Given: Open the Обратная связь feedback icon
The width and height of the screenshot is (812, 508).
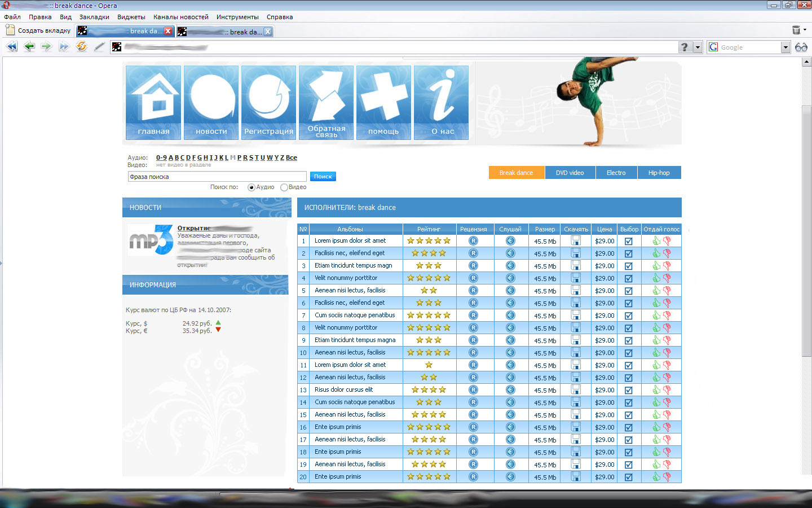Looking at the screenshot, I should pos(326,102).
